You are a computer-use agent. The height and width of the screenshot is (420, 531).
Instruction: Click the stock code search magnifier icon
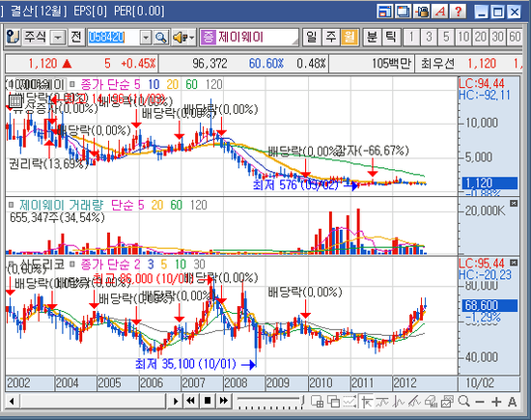click(x=161, y=38)
